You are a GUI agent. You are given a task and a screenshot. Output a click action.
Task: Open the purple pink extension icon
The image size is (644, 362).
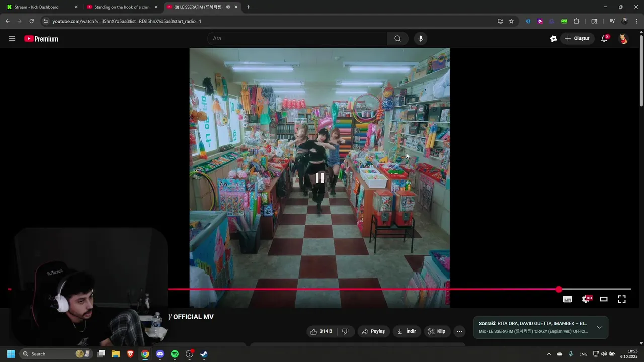pos(540,21)
